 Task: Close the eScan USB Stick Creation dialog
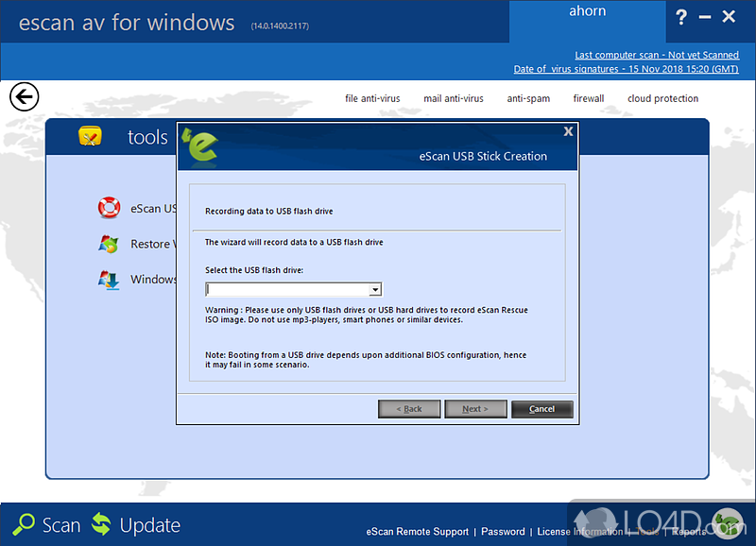[x=568, y=131]
